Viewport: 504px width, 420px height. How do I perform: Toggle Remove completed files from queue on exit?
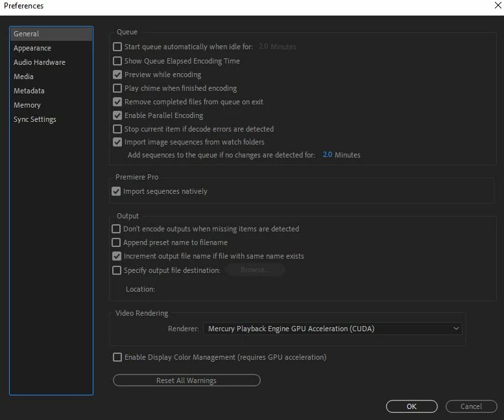[x=117, y=102]
